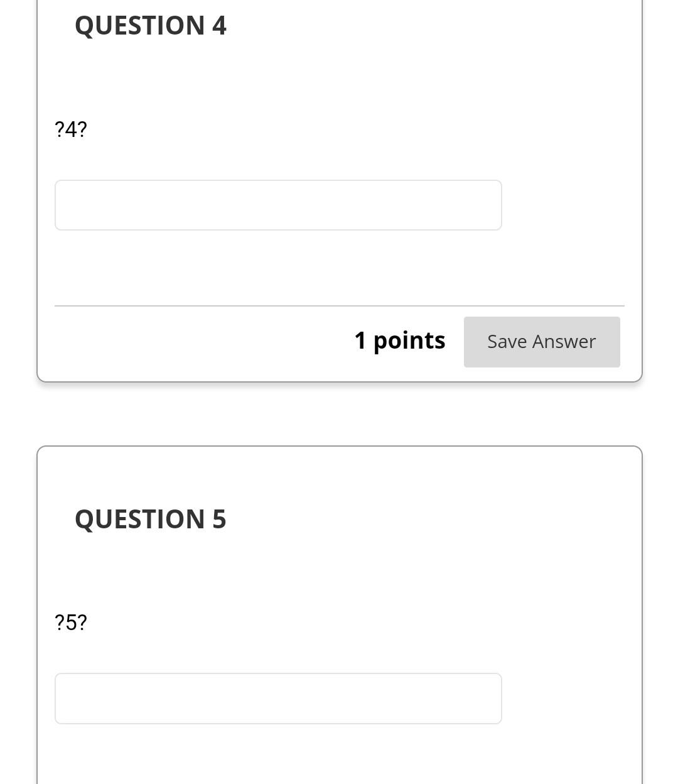Save your answer for Question 4
The width and height of the screenshot is (678, 784).
(541, 342)
